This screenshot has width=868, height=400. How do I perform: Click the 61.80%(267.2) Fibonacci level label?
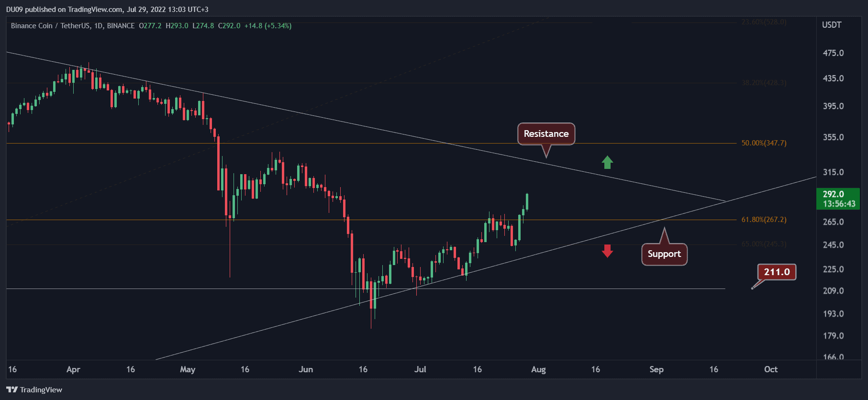[764, 220]
